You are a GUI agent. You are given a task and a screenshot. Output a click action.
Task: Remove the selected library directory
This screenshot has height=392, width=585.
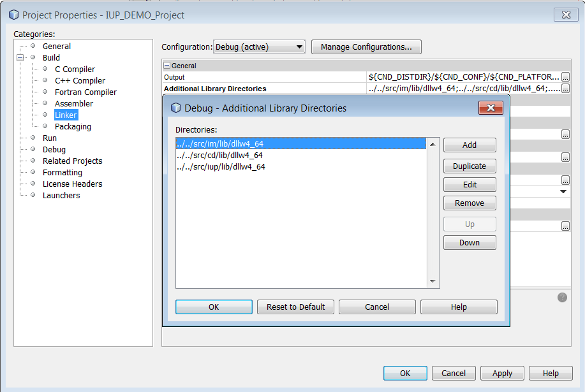tap(470, 203)
